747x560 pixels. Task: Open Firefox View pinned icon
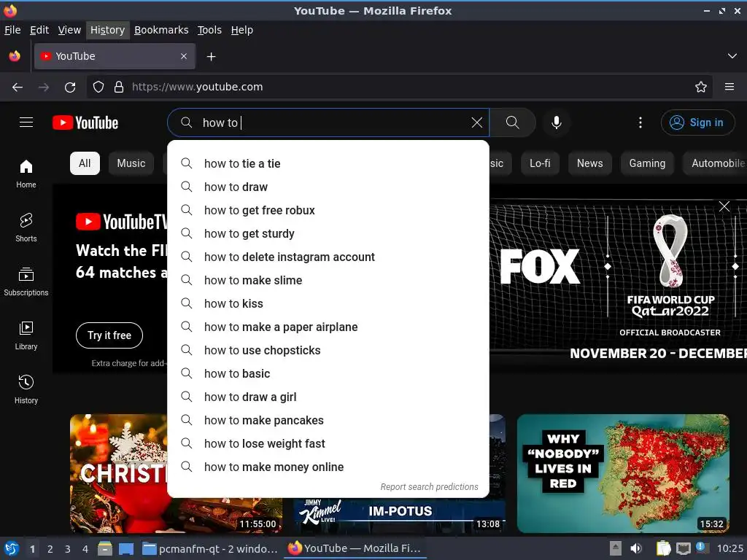tap(15, 56)
